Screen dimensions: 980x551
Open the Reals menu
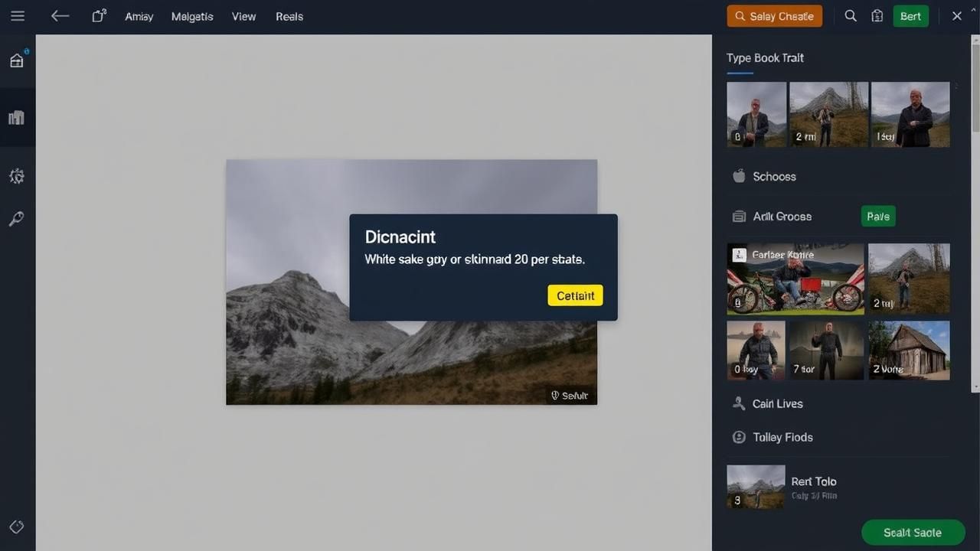click(289, 16)
